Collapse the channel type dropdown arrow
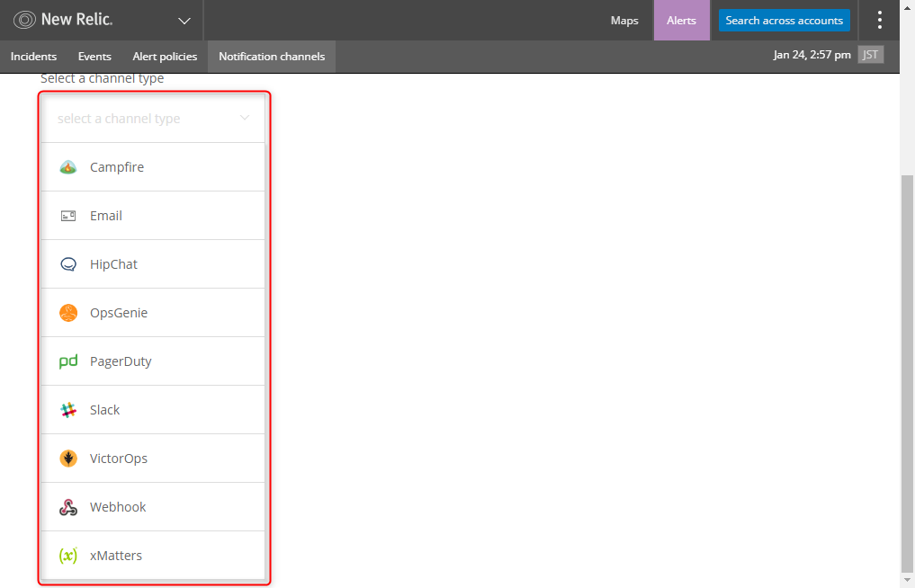This screenshot has width=915, height=588. click(245, 118)
